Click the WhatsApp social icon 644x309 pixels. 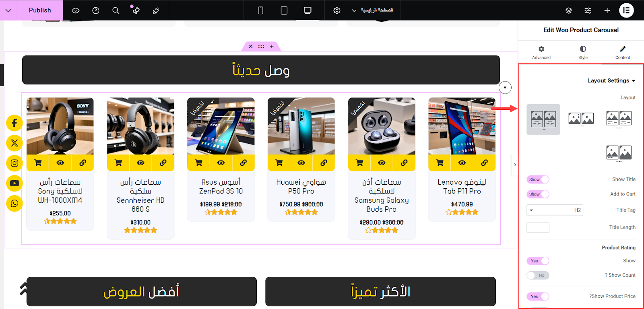(x=14, y=203)
